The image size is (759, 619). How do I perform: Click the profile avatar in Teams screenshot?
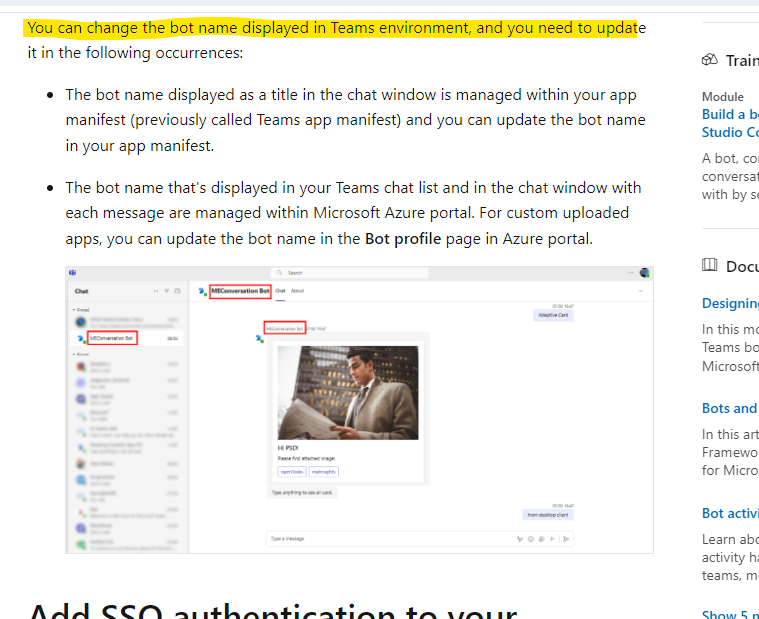[644, 272]
